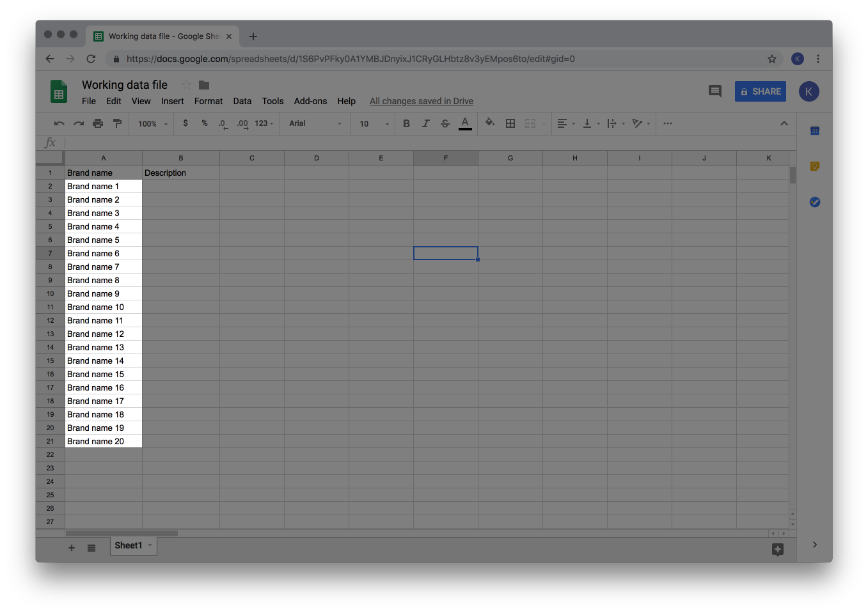The width and height of the screenshot is (868, 613).
Task: Open the Help menu
Action: pyautogui.click(x=347, y=101)
